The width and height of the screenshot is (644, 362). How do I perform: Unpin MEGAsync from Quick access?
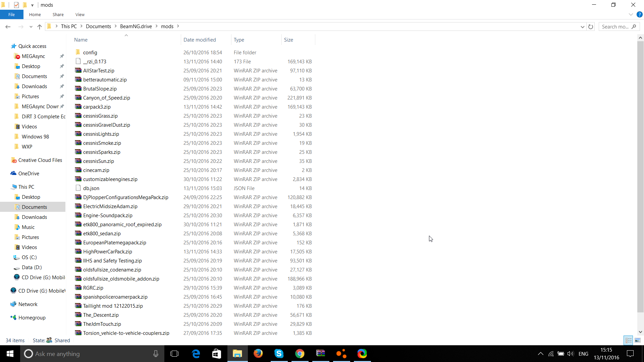point(62,56)
